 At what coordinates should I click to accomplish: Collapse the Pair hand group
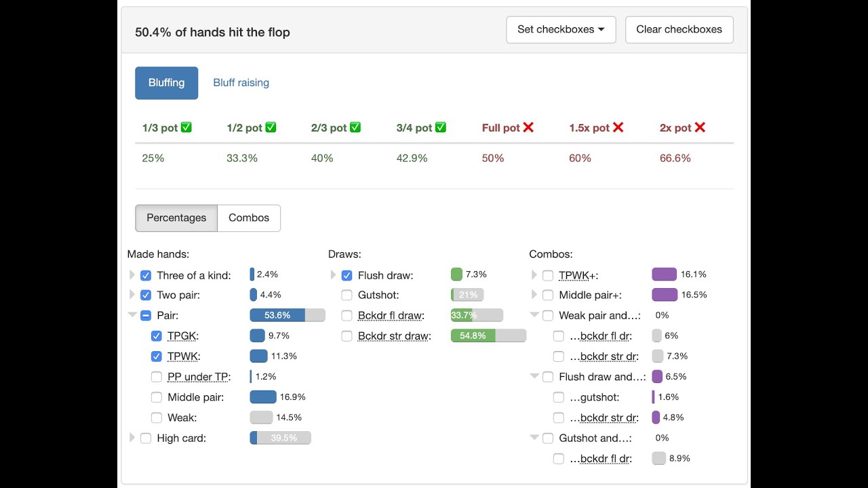click(132, 315)
